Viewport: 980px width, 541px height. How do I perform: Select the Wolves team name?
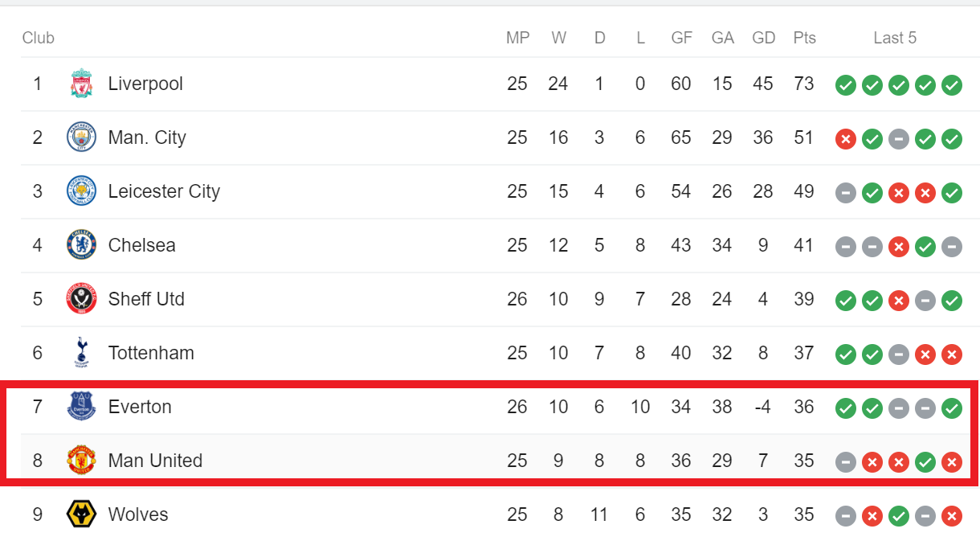(138, 514)
